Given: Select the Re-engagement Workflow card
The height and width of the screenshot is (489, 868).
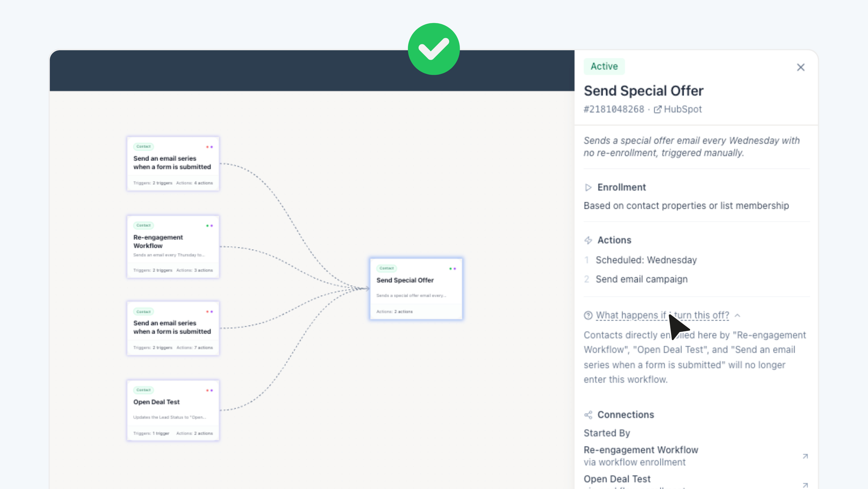Looking at the screenshot, I should coord(173,247).
